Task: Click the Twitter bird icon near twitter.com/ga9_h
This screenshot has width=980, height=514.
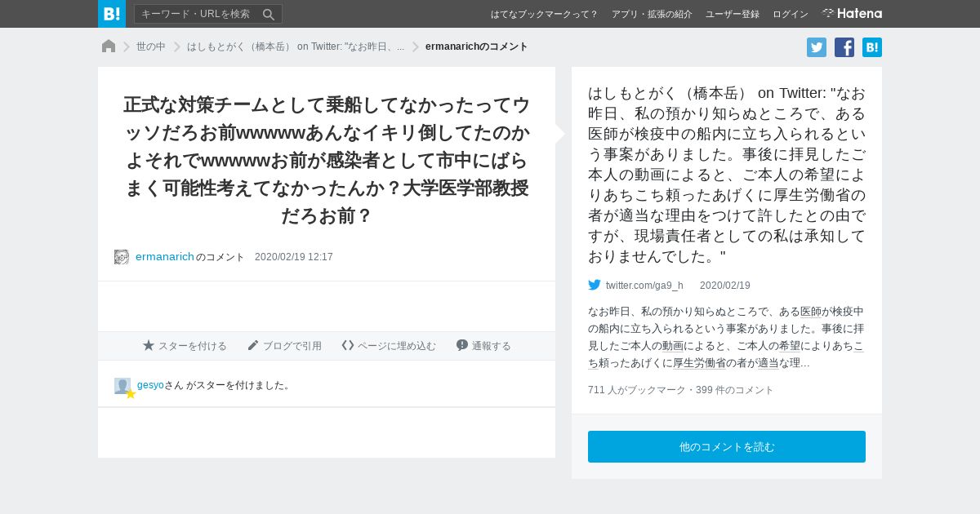Action: coord(595,286)
